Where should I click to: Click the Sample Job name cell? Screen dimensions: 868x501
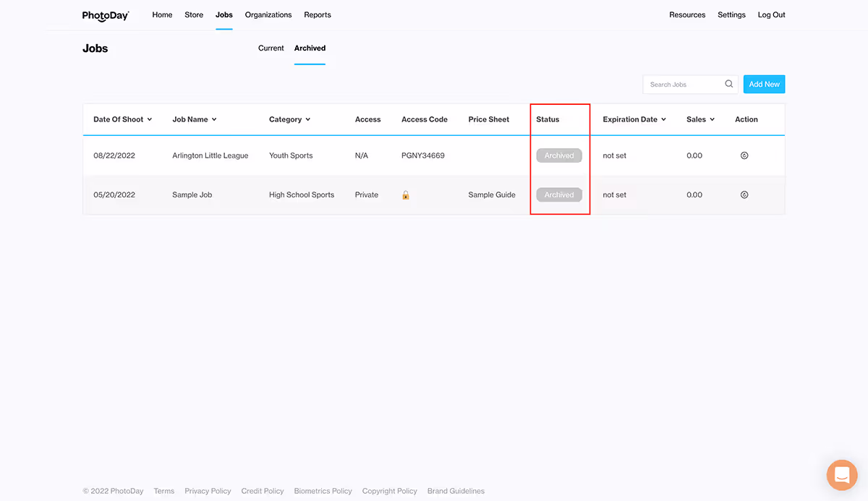tap(192, 194)
